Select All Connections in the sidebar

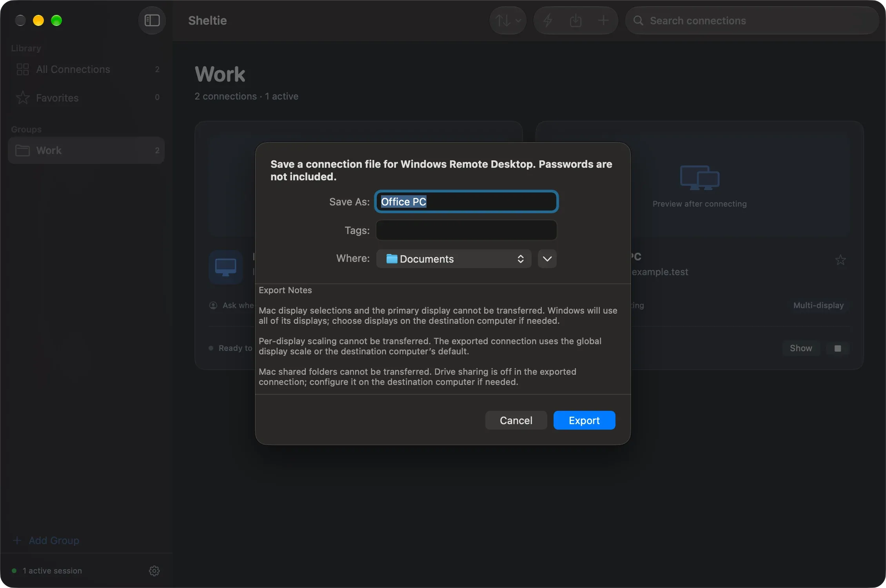coord(86,69)
